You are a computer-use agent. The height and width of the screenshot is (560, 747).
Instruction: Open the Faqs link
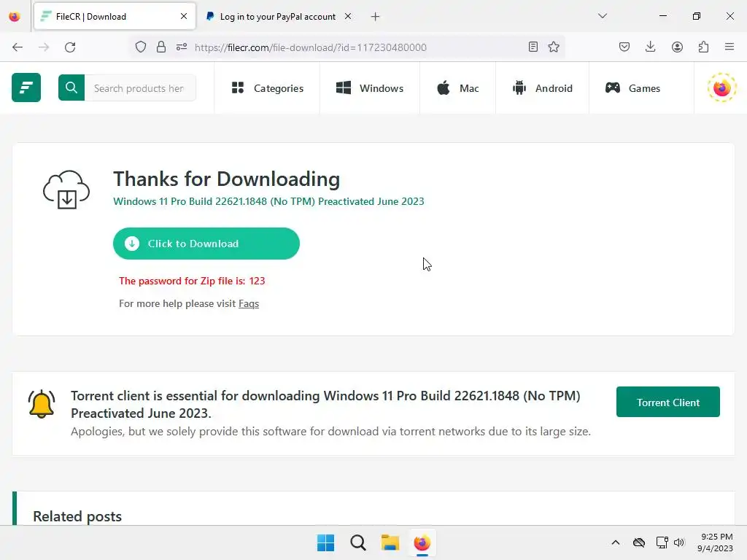[x=249, y=303]
